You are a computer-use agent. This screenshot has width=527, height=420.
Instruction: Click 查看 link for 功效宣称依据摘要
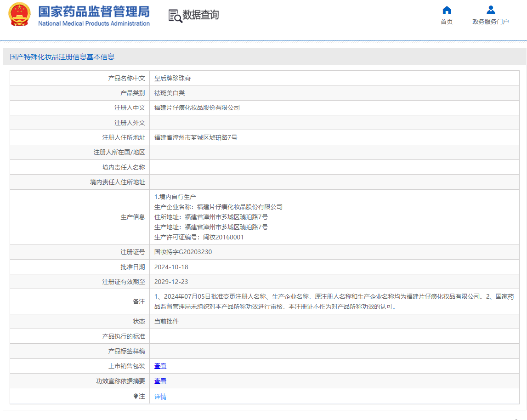(x=160, y=381)
